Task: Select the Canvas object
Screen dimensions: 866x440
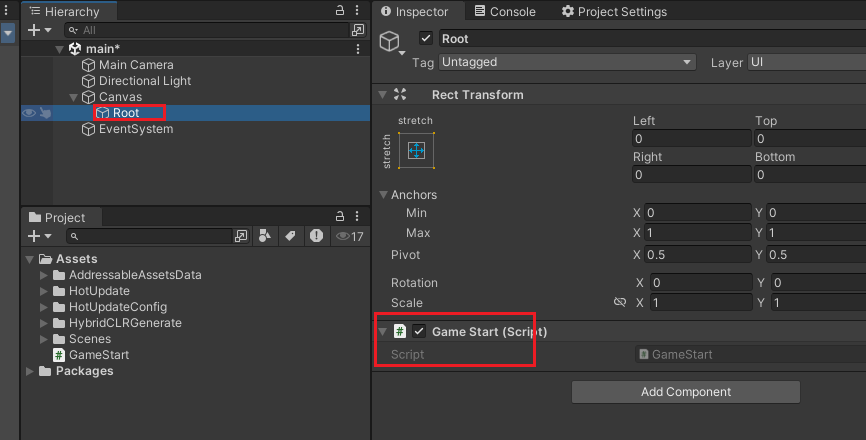Action: pos(120,97)
